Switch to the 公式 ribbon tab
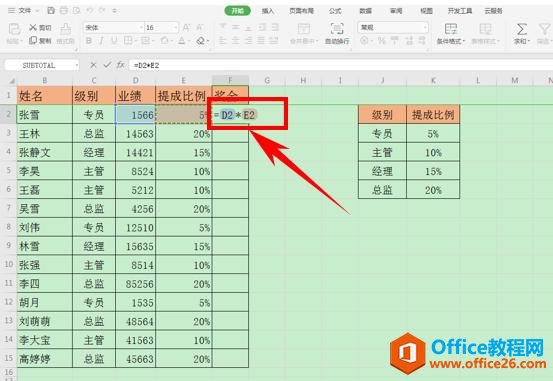Image resolution: width=553 pixels, height=381 pixels. point(335,11)
